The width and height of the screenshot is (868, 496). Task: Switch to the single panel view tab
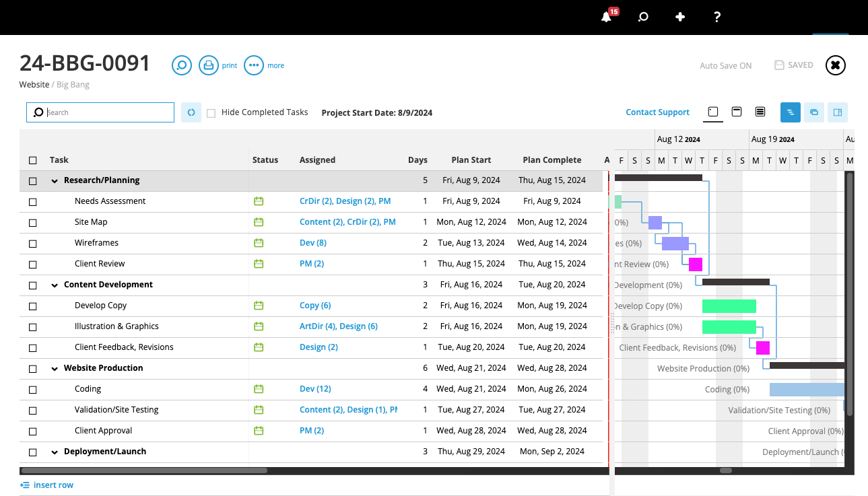point(712,112)
